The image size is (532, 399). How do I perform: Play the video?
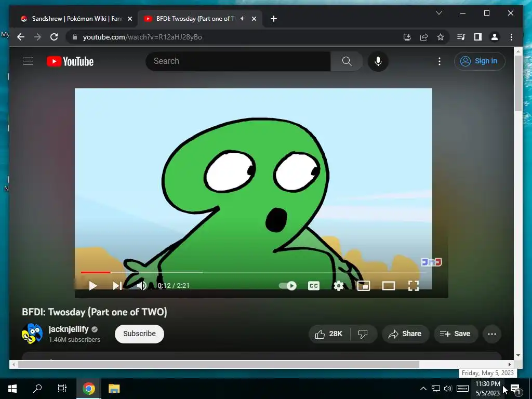click(92, 286)
